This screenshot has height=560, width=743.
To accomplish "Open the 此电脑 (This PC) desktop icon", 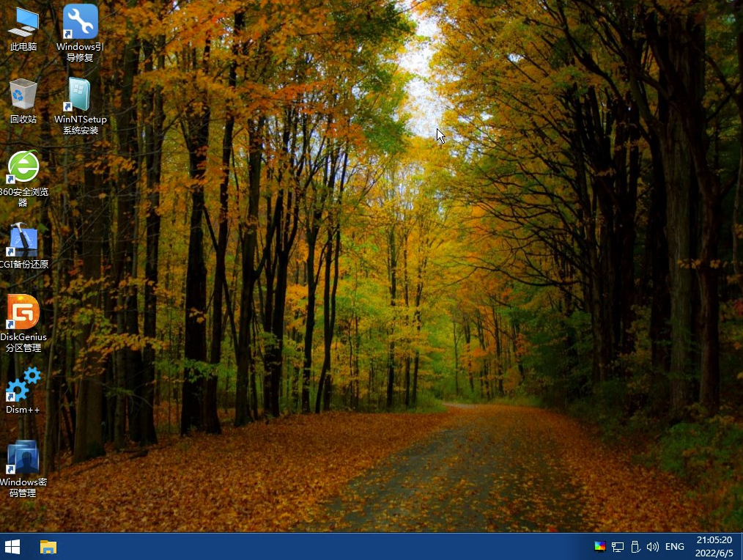I will pyautogui.click(x=23, y=22).
